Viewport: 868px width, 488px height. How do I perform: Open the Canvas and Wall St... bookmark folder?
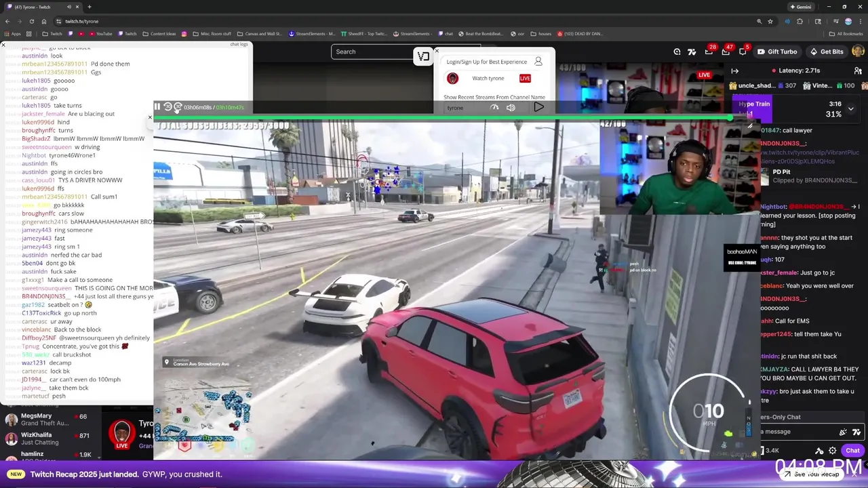pyautogui.click(x=258, y=33)
